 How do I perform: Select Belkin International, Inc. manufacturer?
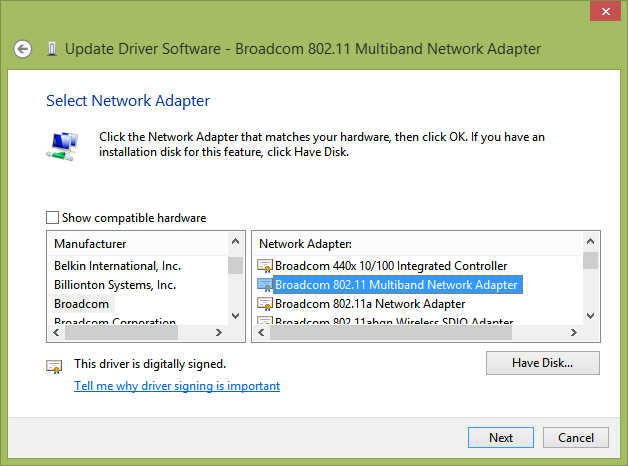point(117,266)
